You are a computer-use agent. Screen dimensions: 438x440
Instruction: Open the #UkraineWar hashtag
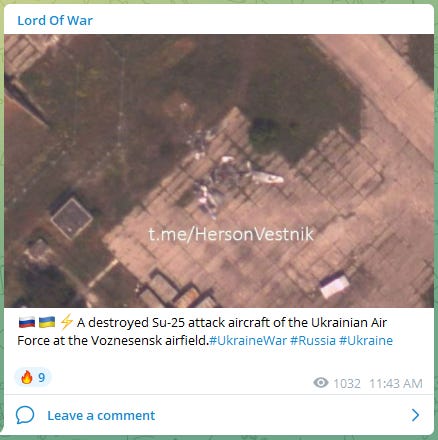click(x=248, y=341)
